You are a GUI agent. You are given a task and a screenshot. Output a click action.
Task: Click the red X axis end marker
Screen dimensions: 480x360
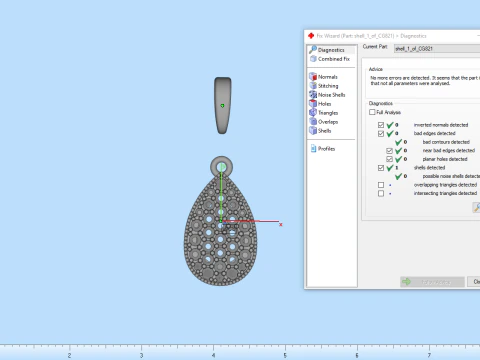coord(281,225)
